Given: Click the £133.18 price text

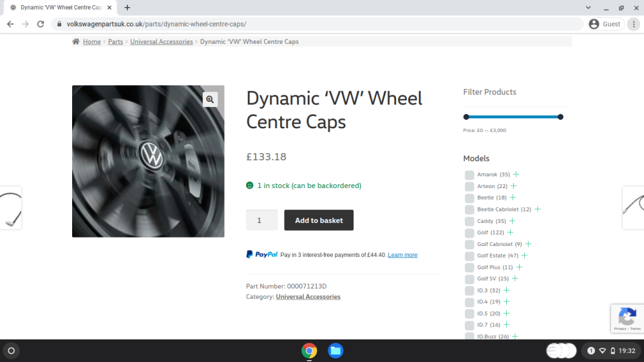Looking at the screenshot, I should [x=266, y=157].
